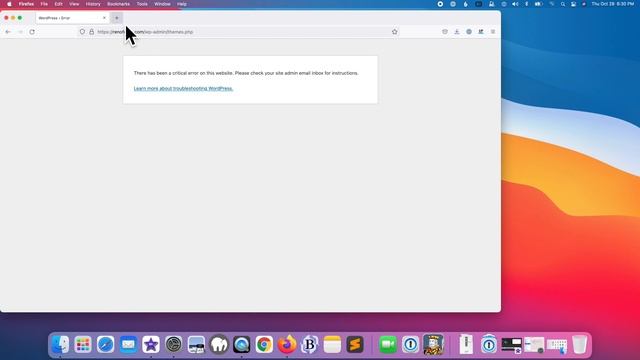Open FaceTime from the Dock

[388, 344]
